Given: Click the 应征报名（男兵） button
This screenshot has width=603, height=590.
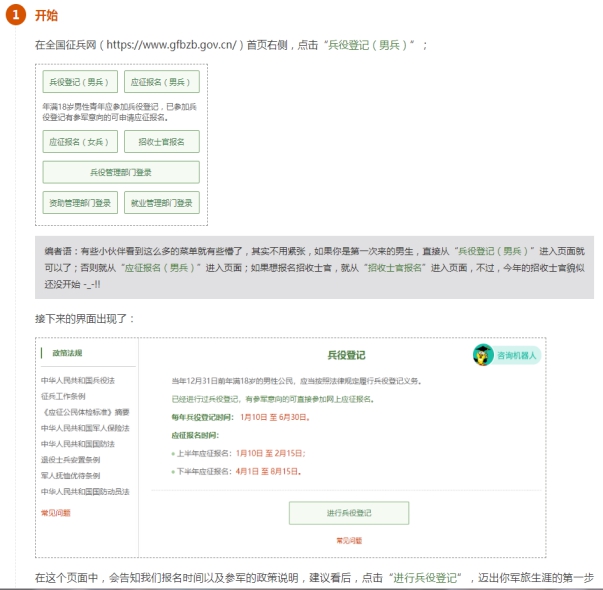Looking at the screenshot, I should pyautogui.click(x=162, y=82).
